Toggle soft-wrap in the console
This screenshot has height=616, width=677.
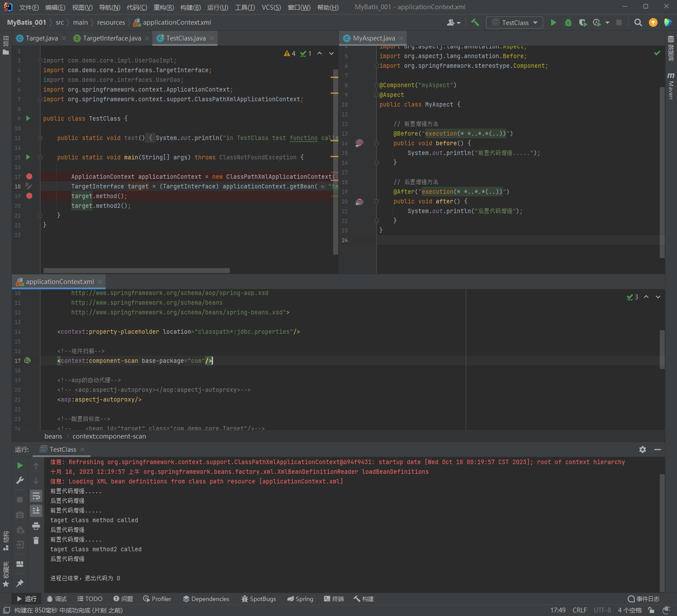point(36,496)
